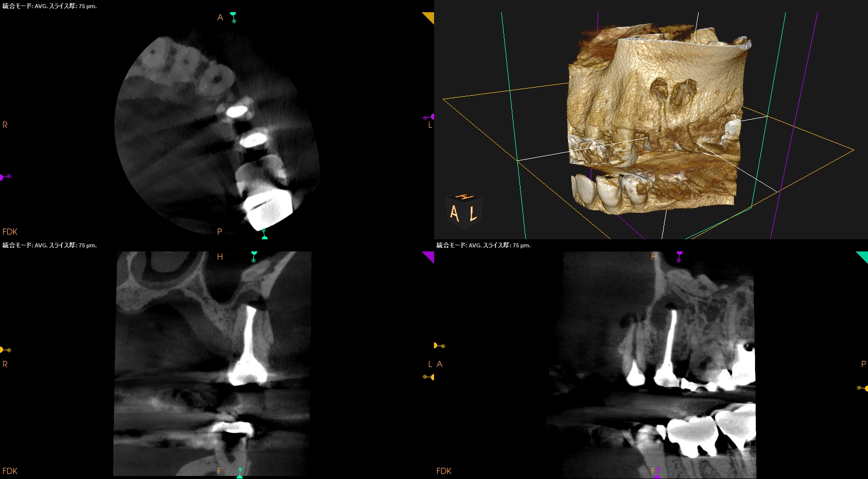Click the right purple slice handle in axial view
868x479 pixels.
[x=429, y=117]
